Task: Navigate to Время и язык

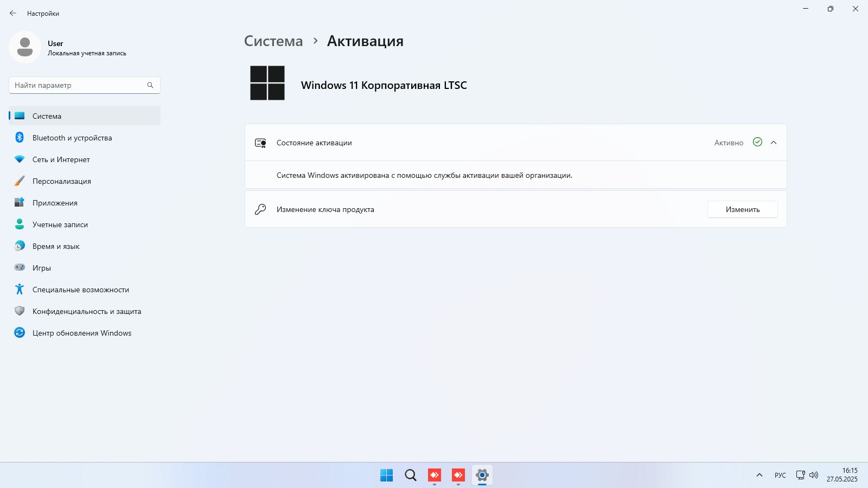Action: [x=85, y=246]
